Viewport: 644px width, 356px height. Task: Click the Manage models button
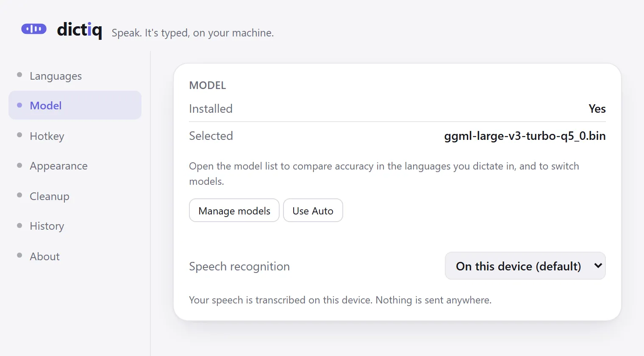234,210
